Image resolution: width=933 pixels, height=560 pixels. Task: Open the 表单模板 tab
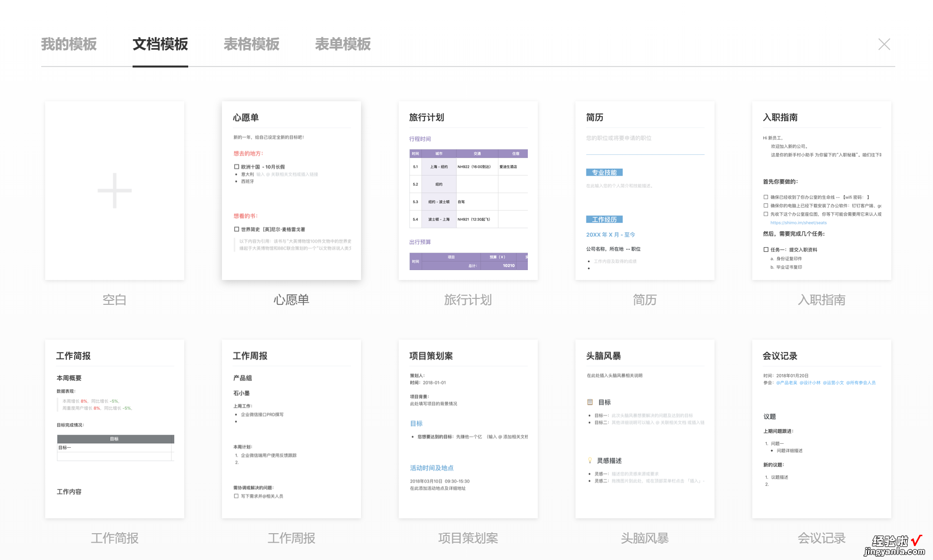[343, 44]
